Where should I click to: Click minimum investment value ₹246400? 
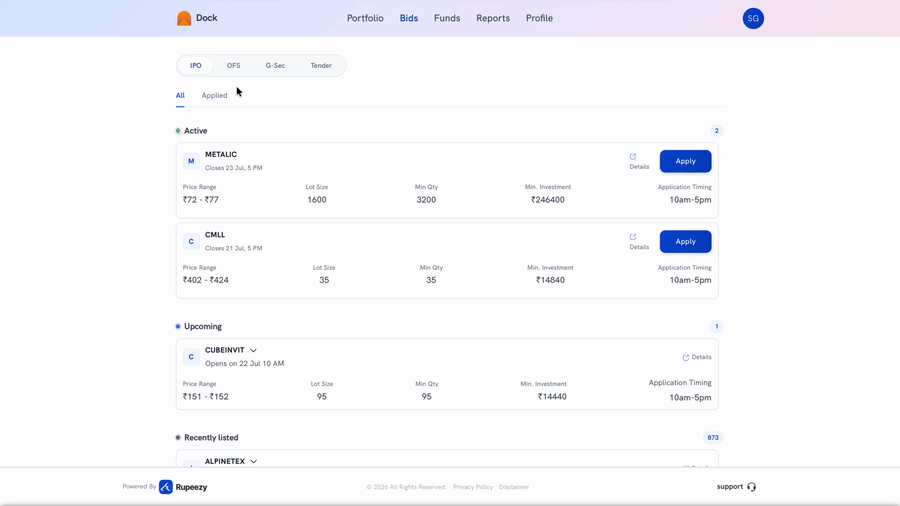tap(548, 200)
